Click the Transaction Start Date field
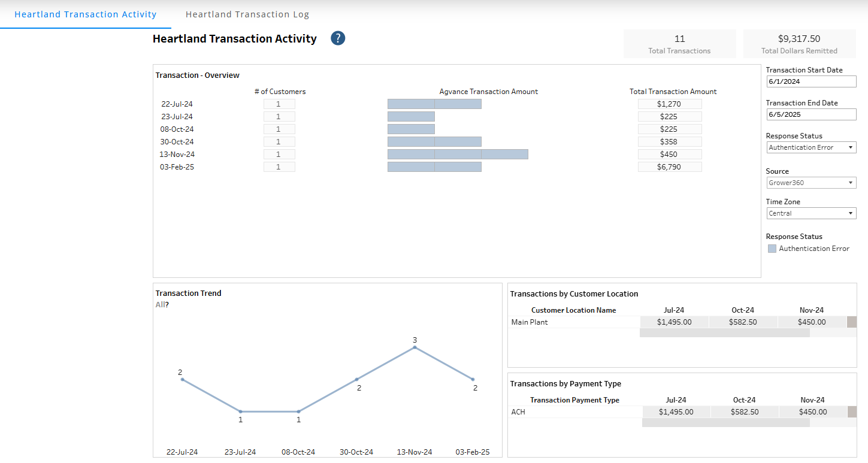The width and height of the screenshot is (868, 463). 812,81
